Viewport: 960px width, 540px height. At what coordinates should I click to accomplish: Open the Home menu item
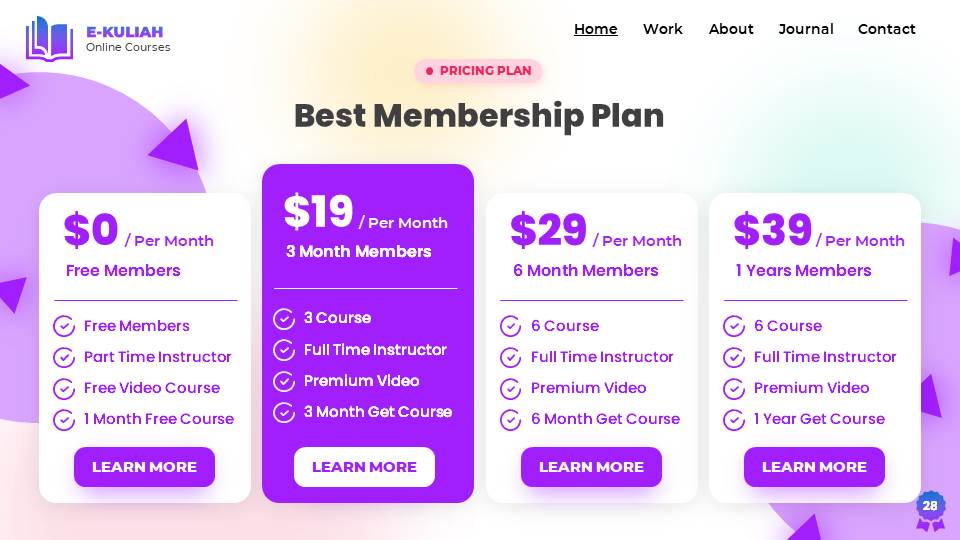(x=596, y=29)
